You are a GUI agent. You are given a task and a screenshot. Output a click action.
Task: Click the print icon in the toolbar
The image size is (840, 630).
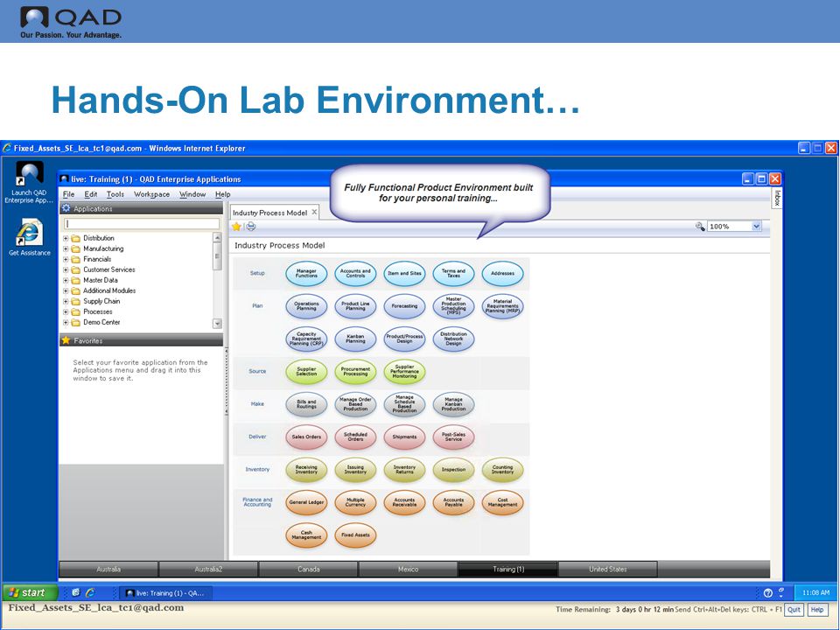tap(250, 227)
